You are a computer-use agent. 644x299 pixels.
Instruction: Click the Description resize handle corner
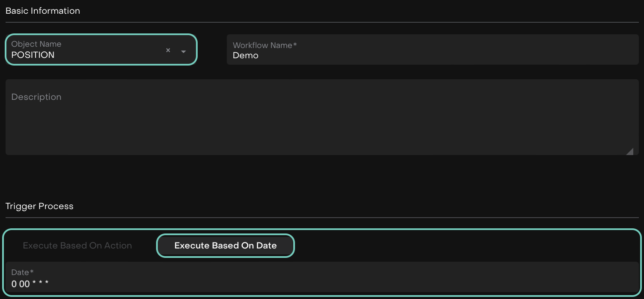(629, 151)
